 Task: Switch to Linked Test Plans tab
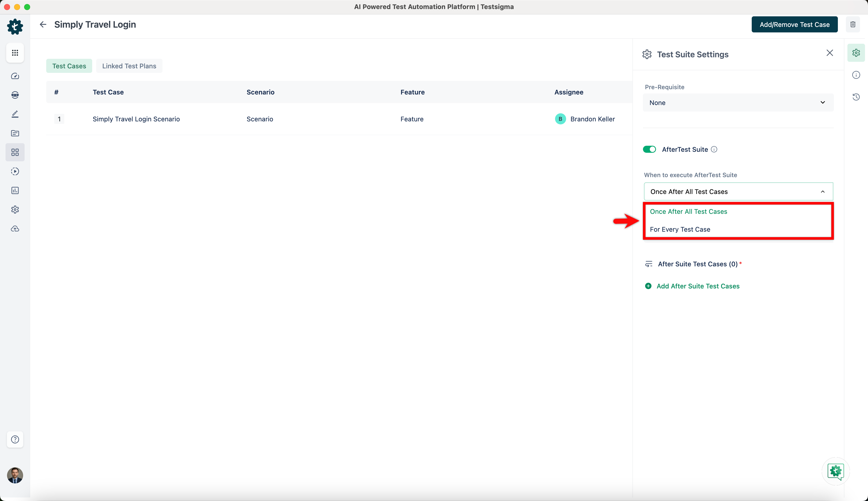[129, 66]
